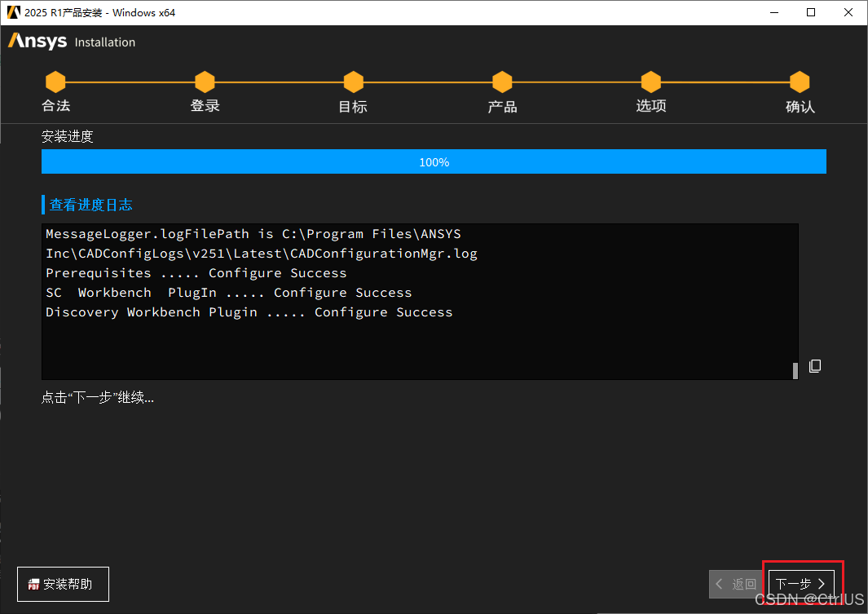Screen dimensions: 868x614
Task: Click the MessageLogger.logFilePath log line
Action: tap(253, 234)
